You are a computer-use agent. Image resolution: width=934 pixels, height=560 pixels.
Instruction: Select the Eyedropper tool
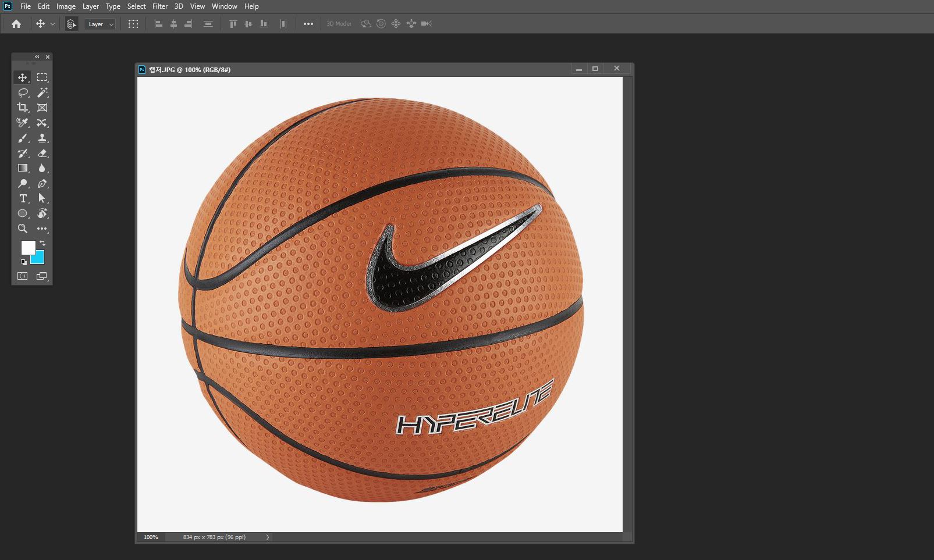tap(22, 123)
